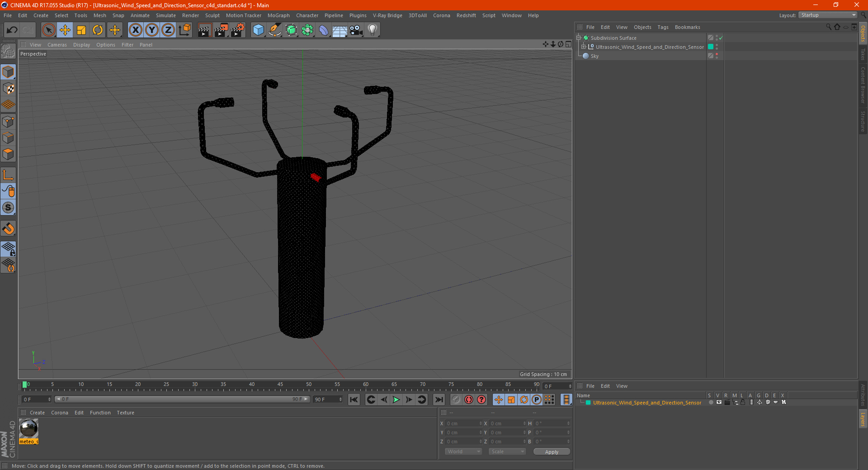The height and width of the screenshot is (470, 868).
Task: Toggle Autokeying record button
Action: [469, 399]
